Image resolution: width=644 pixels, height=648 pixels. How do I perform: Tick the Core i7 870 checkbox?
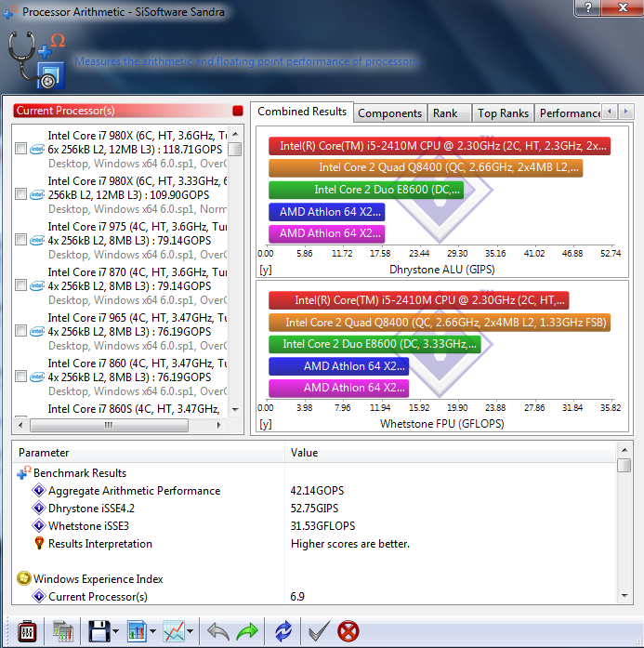coord(20,284)
